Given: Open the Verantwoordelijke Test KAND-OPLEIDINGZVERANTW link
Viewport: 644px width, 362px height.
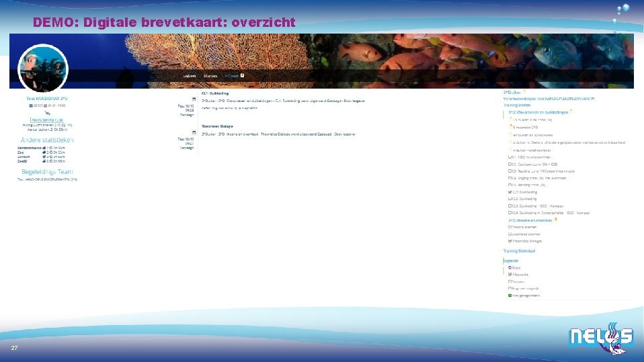Looking at the screenshot, I should coord(549,99).
